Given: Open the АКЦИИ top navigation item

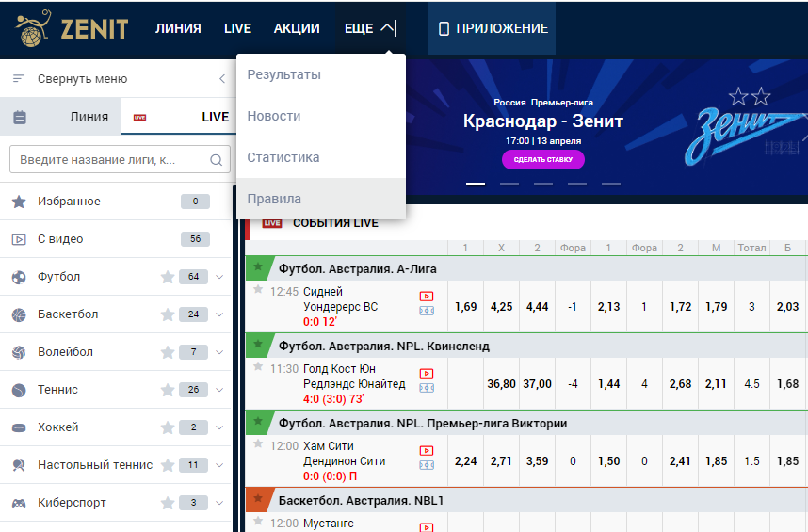Looking at the screenshot, I should click(297, 28).
